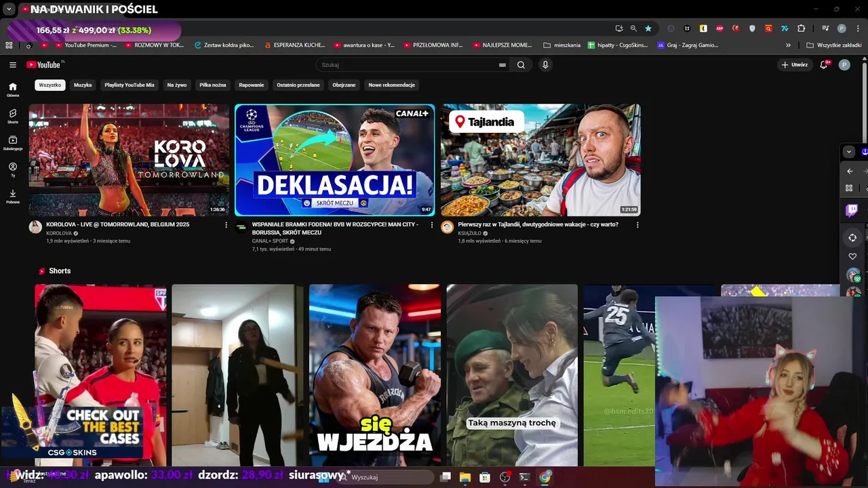
Task: Open OBS Studio from the taskbar
Action: pyautogui.click(x=505, y=477)
